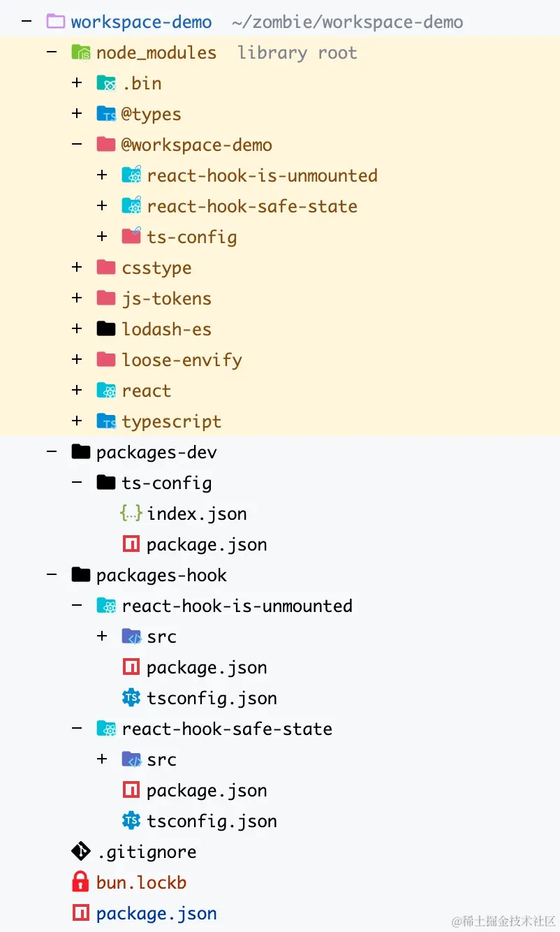
Task: Click the green npm icon beside node_modules
Action: pos(83,52)
